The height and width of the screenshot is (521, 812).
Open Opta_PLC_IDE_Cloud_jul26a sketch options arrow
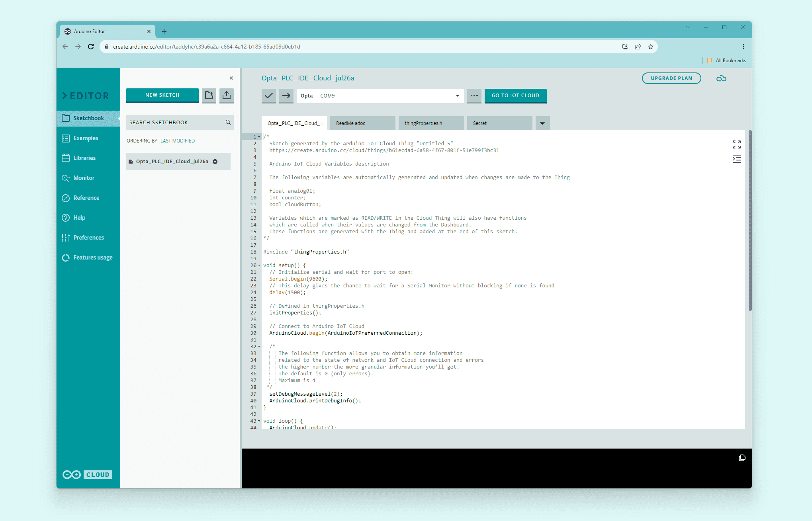pos(215,162)
